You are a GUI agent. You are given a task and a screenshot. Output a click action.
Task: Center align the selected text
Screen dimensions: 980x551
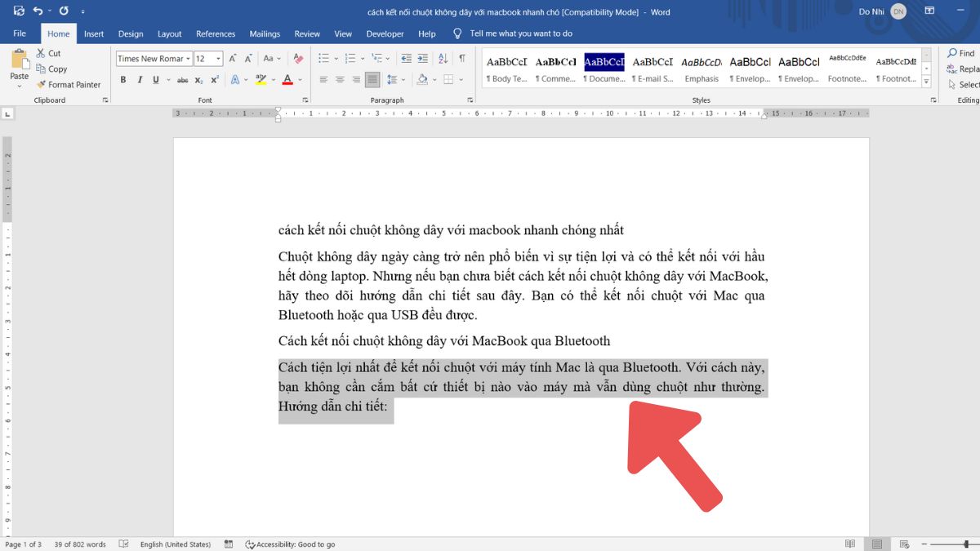point(340,80)
